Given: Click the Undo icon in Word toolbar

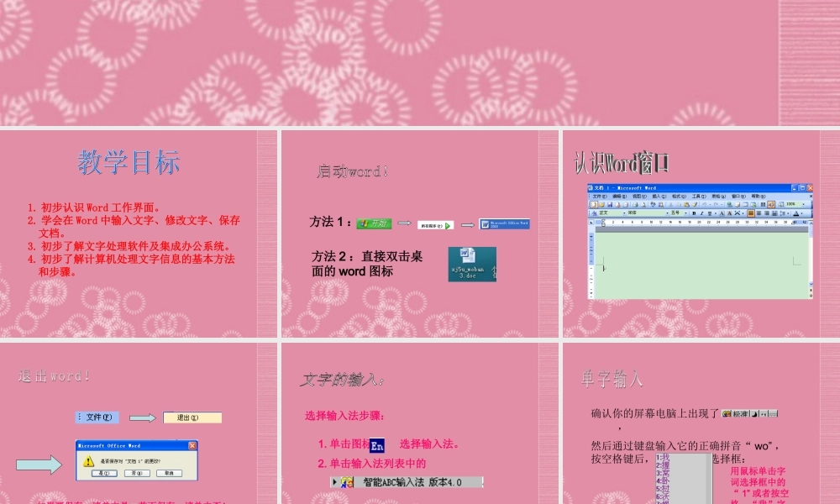Looking at the screenshot, I should pos(704,205).
